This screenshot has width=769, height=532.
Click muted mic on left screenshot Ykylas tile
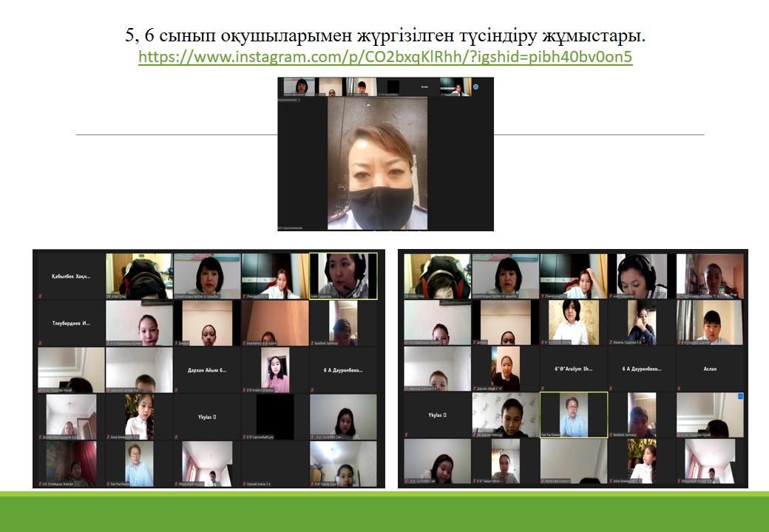(176, 437)
